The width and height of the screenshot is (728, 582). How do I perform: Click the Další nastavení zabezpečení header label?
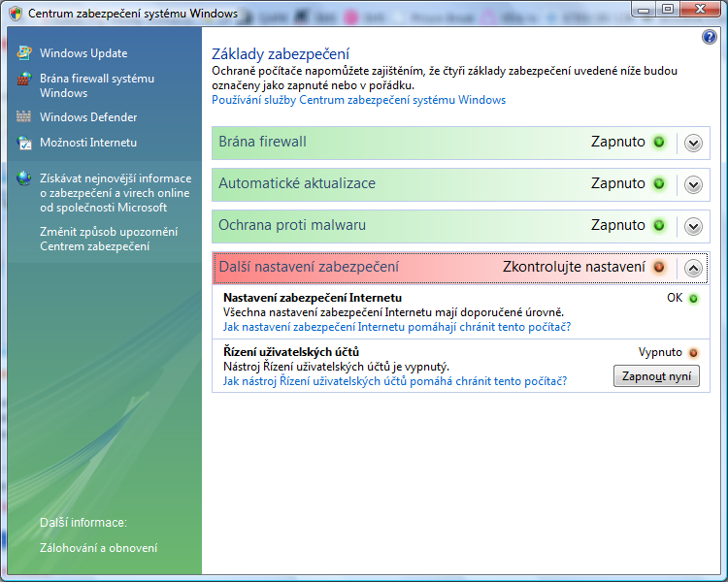tap(309, 267)
